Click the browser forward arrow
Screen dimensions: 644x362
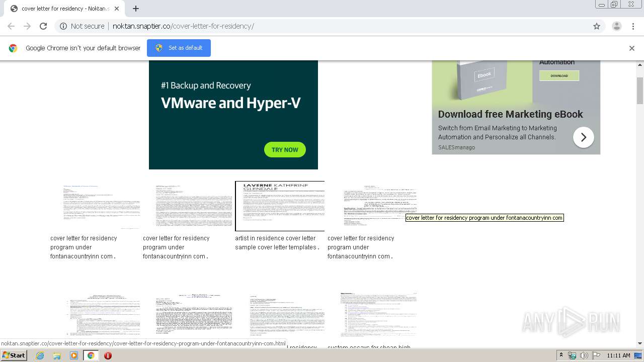[27, 26]
